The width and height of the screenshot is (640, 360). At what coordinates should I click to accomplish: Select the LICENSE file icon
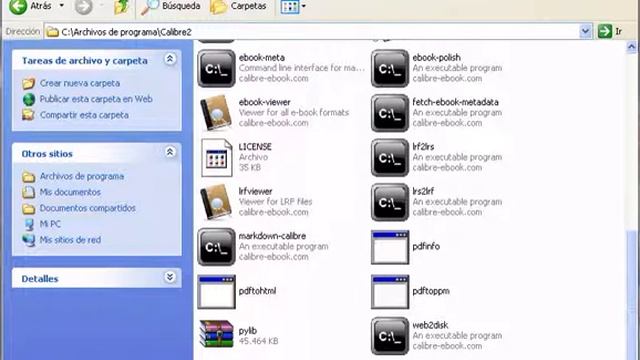216,158
